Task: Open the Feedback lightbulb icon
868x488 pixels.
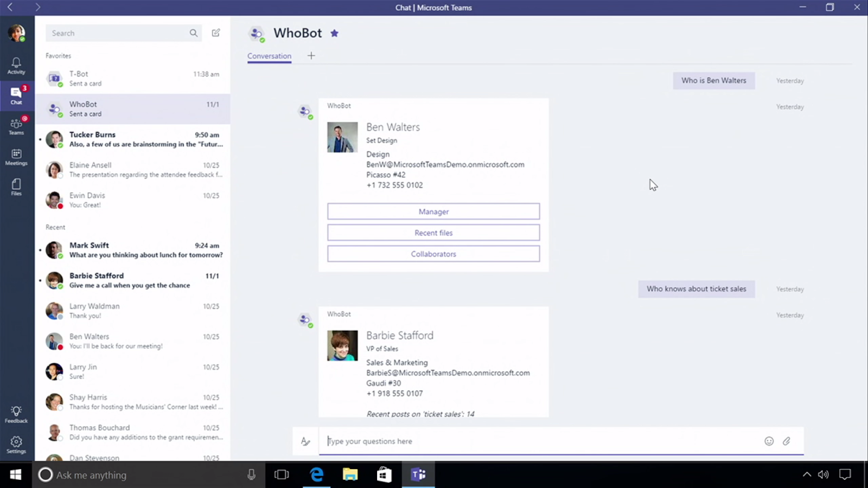Action: tap(16, 415)
